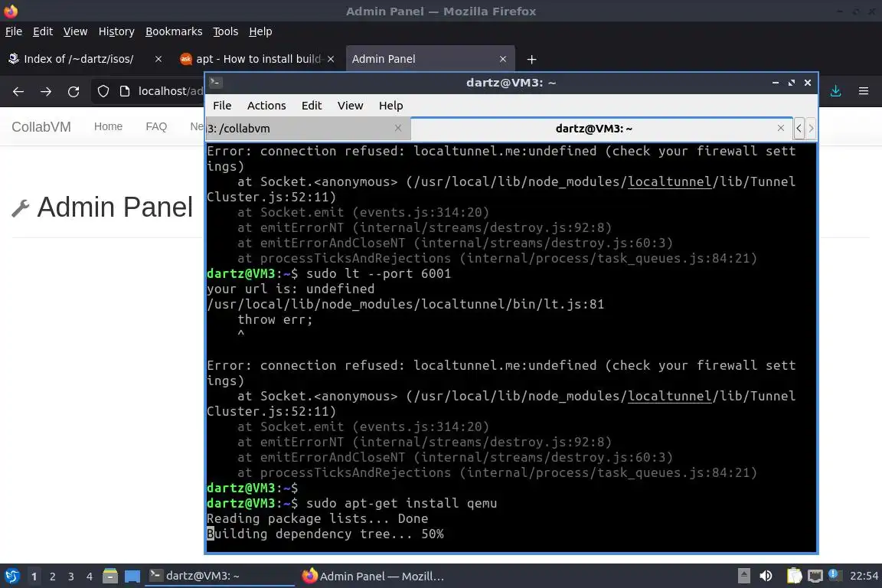Go back with Firefox back arrow
Viewport: 882px width, 588px height.
pyautogui.click(x=18, y=91)
